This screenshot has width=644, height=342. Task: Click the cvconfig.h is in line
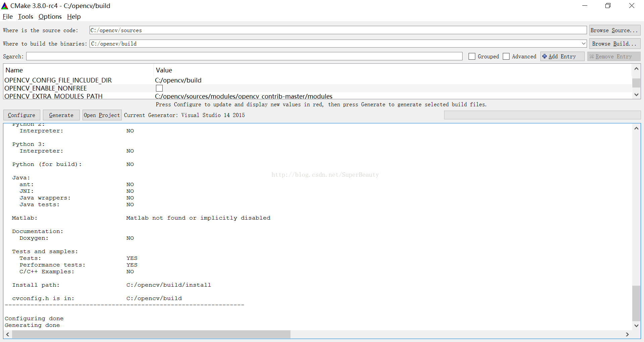click(97, 298)
